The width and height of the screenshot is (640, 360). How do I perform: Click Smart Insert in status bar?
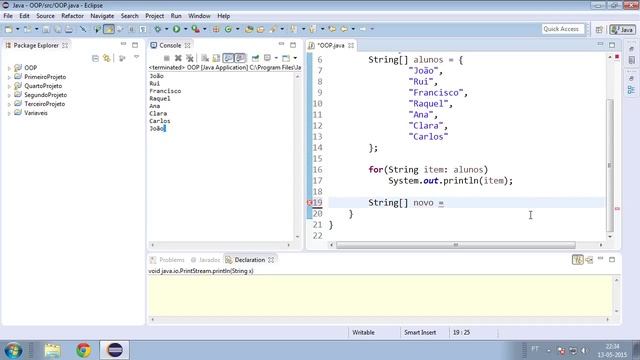420,332
